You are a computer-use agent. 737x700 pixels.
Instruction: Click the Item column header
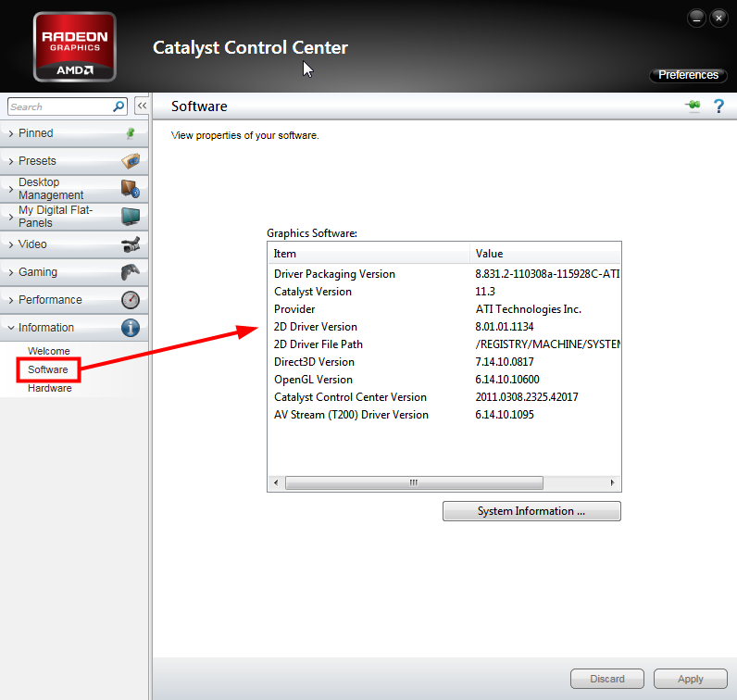coord(368,254)
